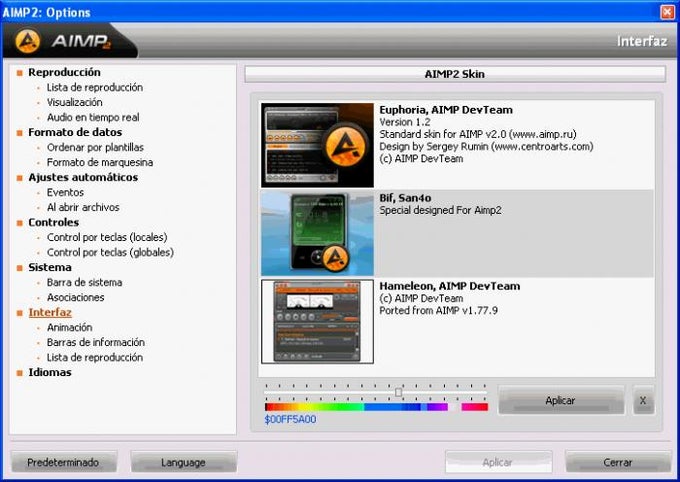680x482 pixels.
Task: Click the Euphoria, AIMP DevTeam title
Action: pos(446,110)
